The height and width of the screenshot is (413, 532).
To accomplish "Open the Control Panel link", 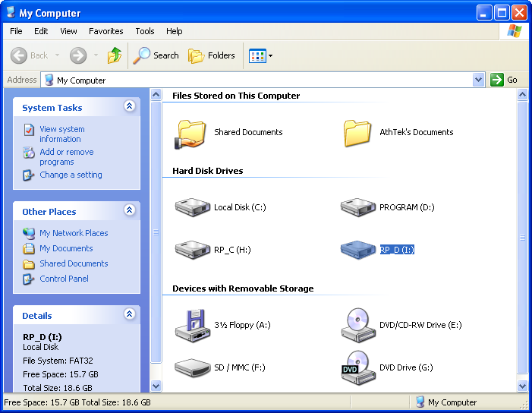I will point(64,279).
